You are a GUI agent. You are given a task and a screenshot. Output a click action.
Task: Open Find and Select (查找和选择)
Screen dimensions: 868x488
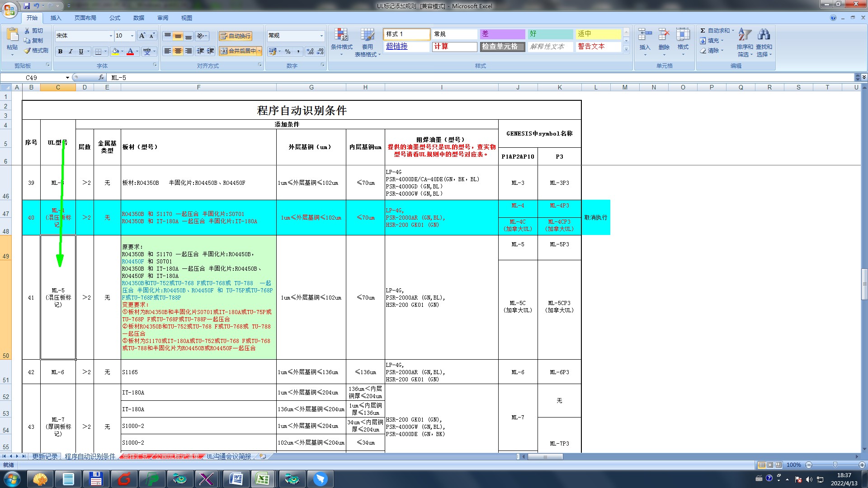(x=764, y=42)
